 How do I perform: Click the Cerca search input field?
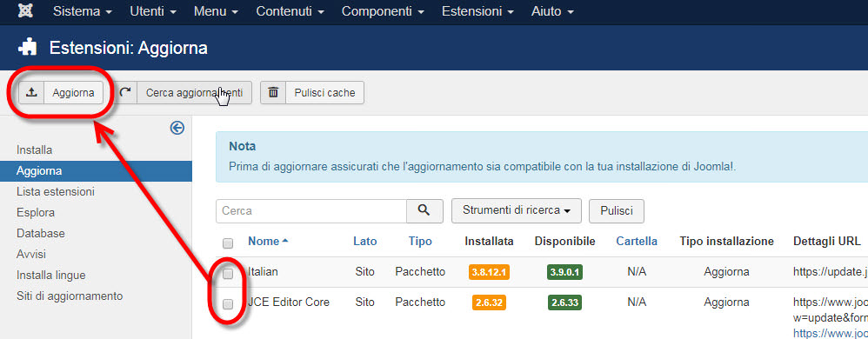click(311, 210)
